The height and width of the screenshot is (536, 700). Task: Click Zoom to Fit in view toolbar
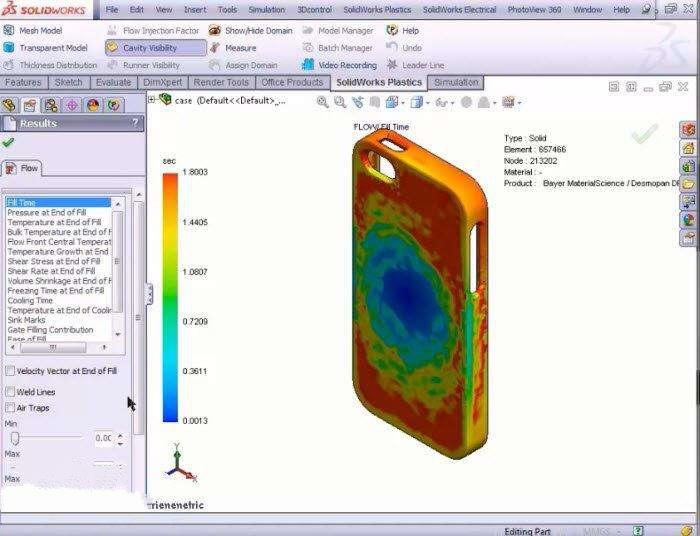(322, 102)
